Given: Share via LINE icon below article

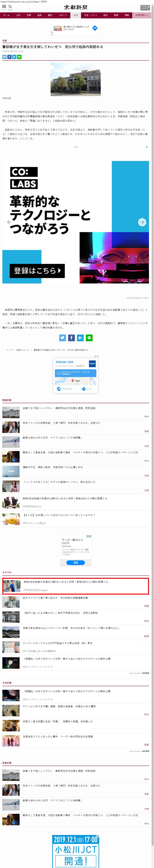Looking at the screenshot, I should (89, 338).
